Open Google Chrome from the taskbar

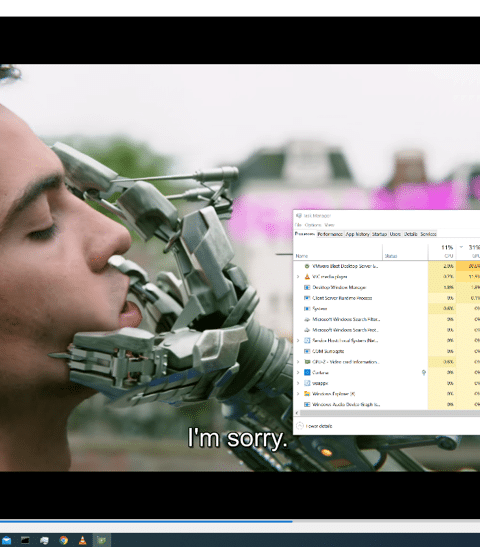point(63,540)
